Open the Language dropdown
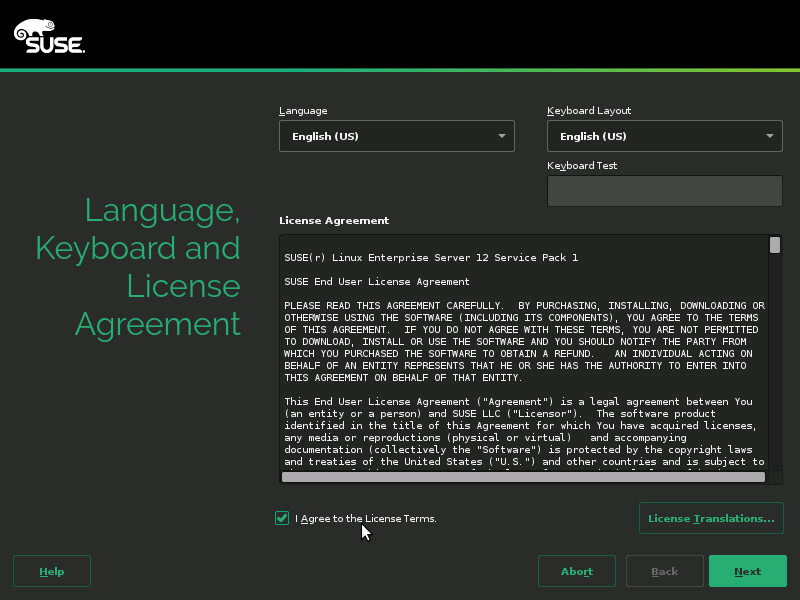This screenshot has width=800, height=600. click(x=396, y=136)
